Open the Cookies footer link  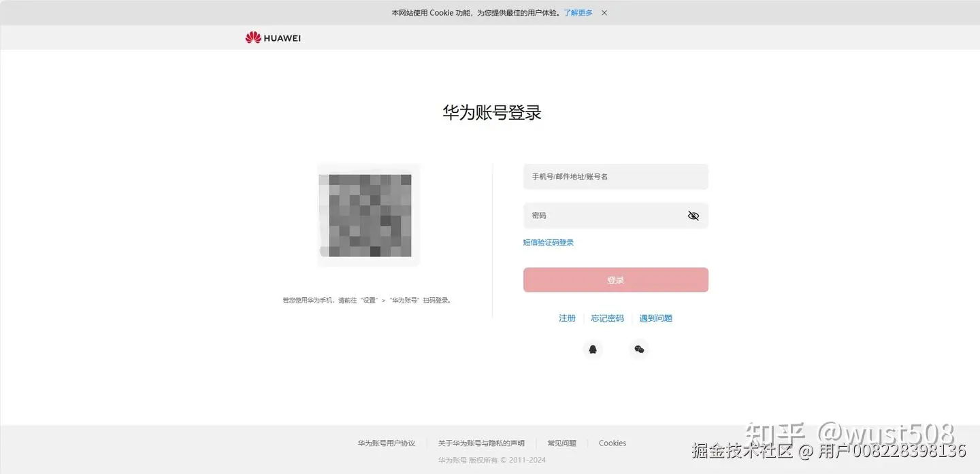612,443
